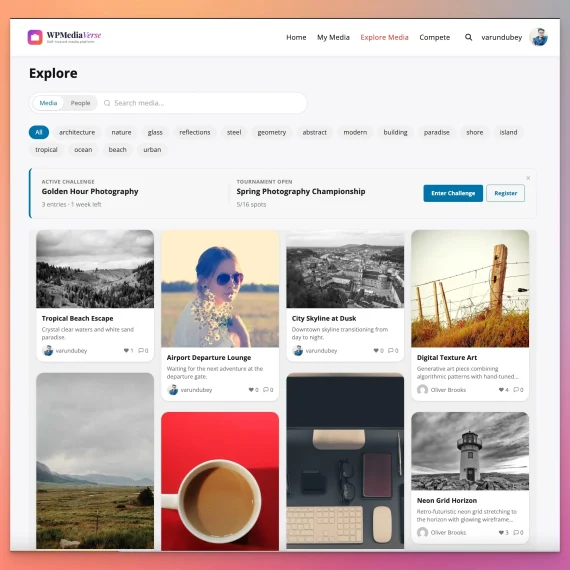The height and width of the screenshot is (570, 570).
Task: Click the varundubey username in header
Action: (502, 37)
